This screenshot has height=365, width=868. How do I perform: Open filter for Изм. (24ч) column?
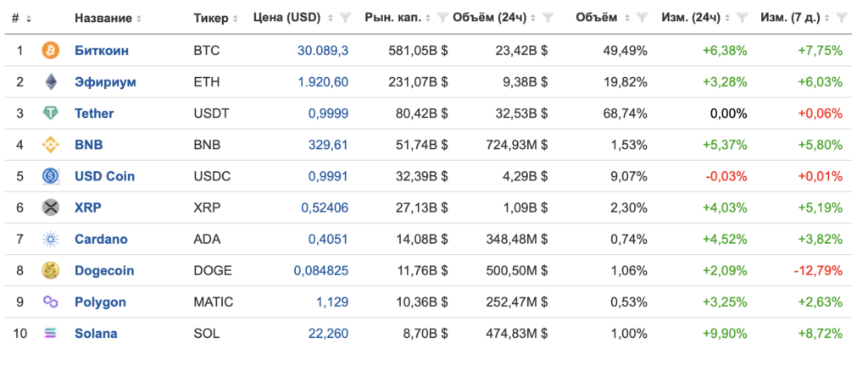coord(743,19)
